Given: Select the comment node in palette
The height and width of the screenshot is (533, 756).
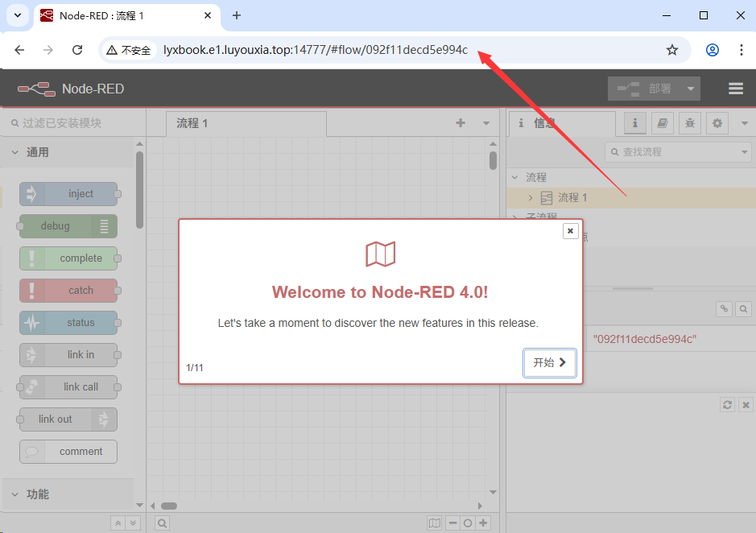Looking at the screenshot, I should (68, 452).
